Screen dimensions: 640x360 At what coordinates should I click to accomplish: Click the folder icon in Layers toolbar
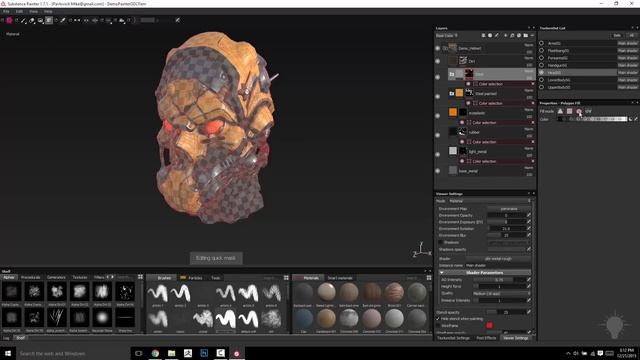[525, 36]
